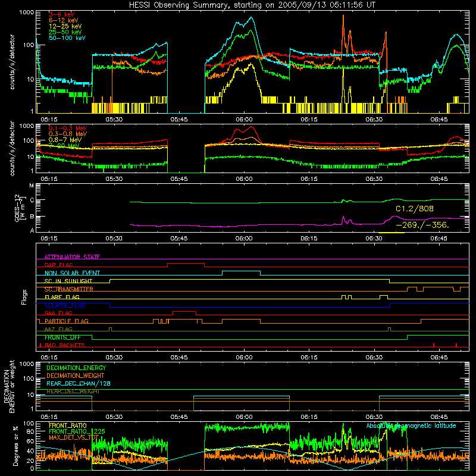Select the AAZ_FLAG label

coord(58,330)
